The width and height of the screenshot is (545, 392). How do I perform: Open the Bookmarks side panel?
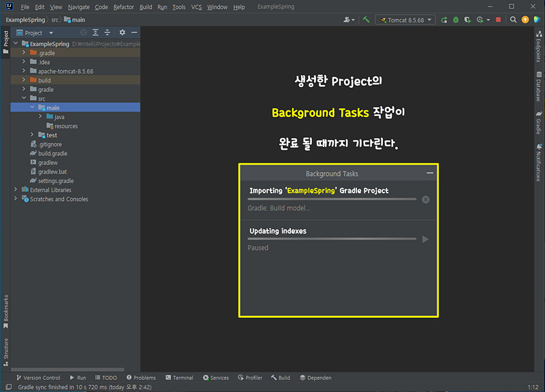5,312
